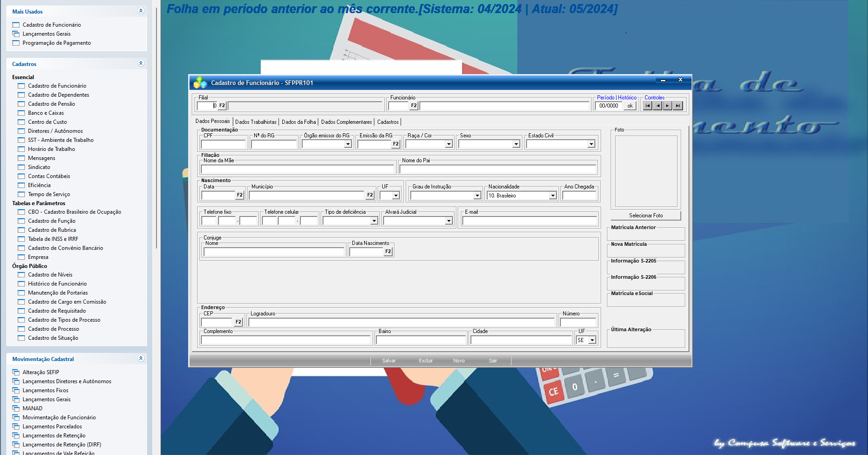Switch to Dados Trabalhistas tab
The image size is (868, 455).
256,122
